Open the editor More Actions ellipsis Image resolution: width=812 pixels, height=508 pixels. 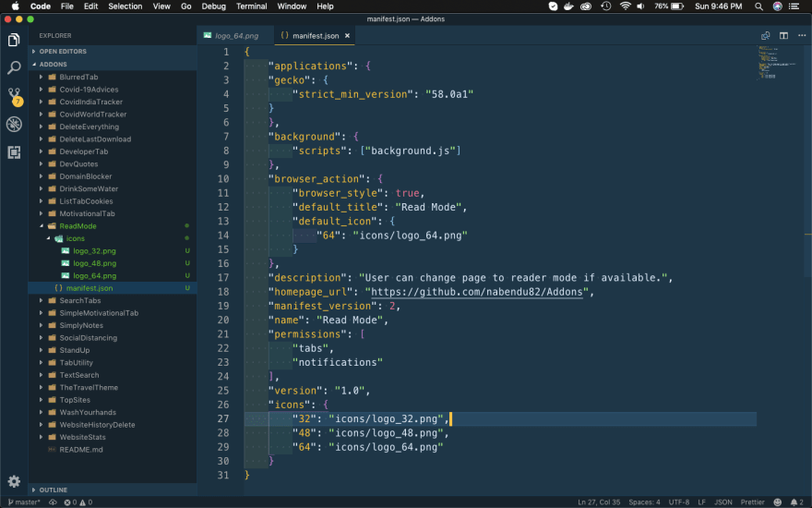[x=802, y=36]
